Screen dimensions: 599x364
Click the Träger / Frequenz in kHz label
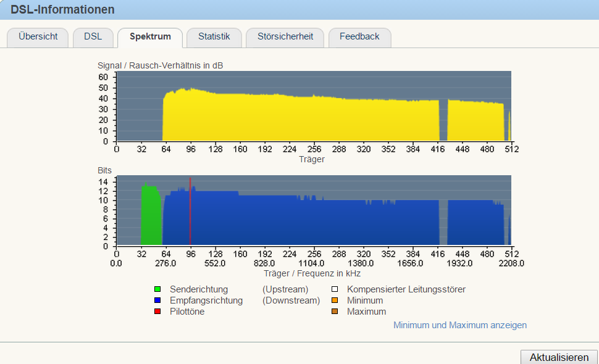(312, 273)
